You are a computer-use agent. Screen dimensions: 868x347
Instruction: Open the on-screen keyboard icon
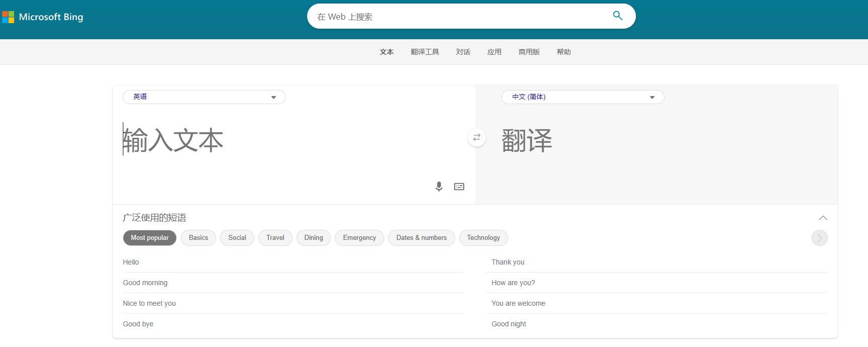[x=459, y=187]
